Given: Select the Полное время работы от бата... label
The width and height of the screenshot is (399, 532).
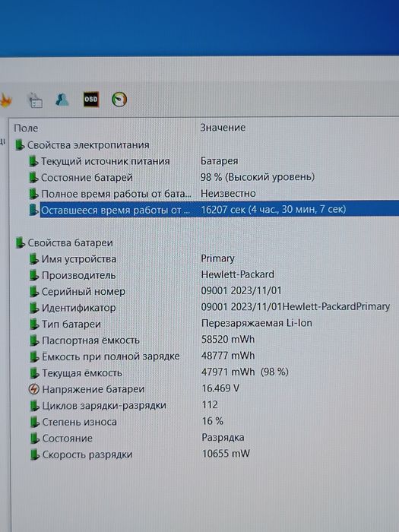Looking at the screenshot, I should coord(116,194).
